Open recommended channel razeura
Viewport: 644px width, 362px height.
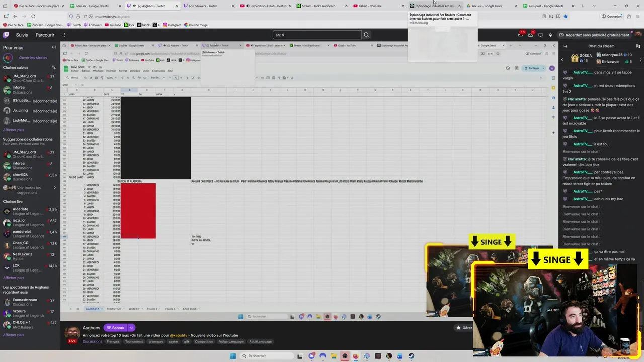click(x=30, y=313)
